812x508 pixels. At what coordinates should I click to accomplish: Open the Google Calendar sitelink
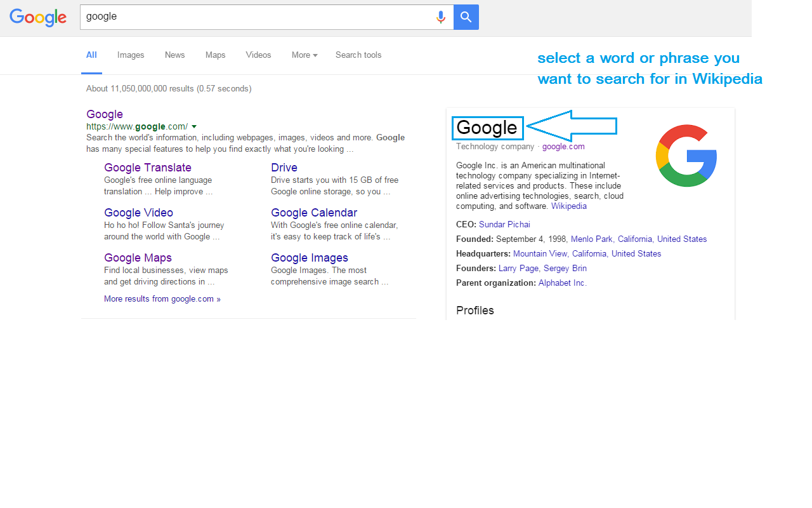tap(314, 213)
